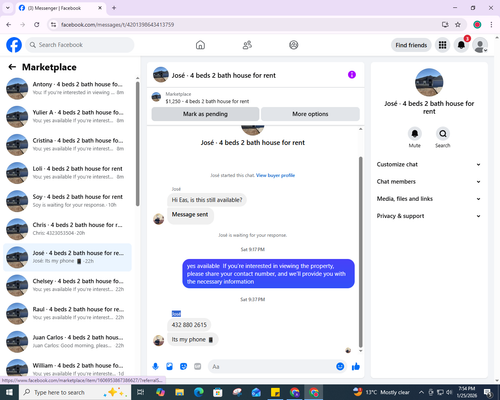Click the conversation list scrollbar
The height and width of the screenshot is (400, 500).
[137, 144]
